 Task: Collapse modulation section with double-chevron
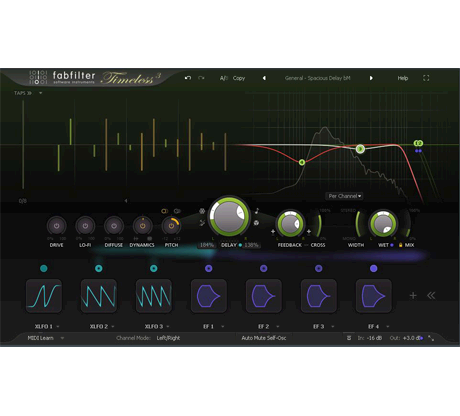click(431, 295)
